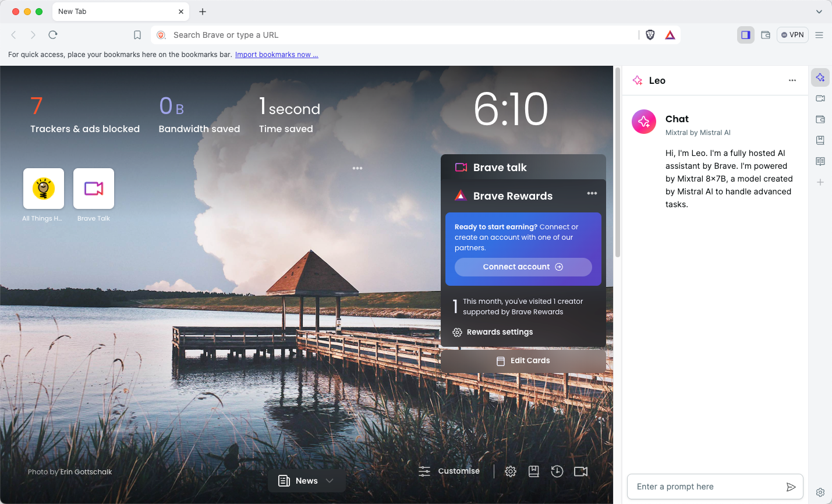
Task: Select the Leo AI icon in sidebar
Action: [820, 77]
